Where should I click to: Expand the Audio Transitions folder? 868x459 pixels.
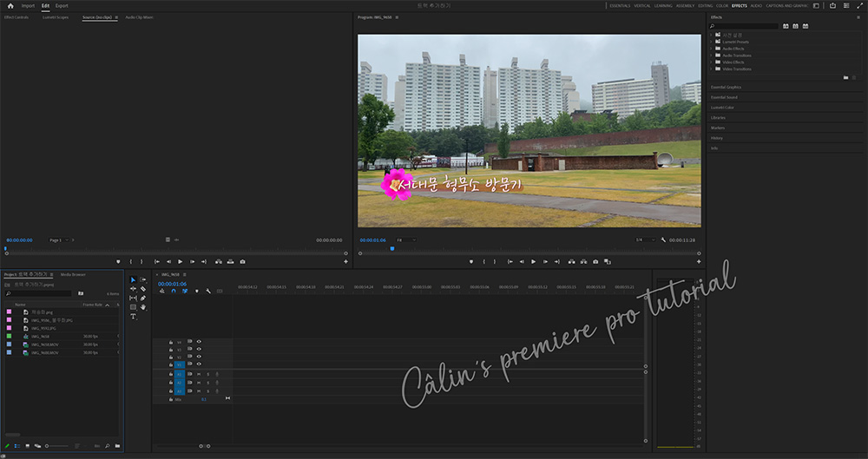(711, 56)
